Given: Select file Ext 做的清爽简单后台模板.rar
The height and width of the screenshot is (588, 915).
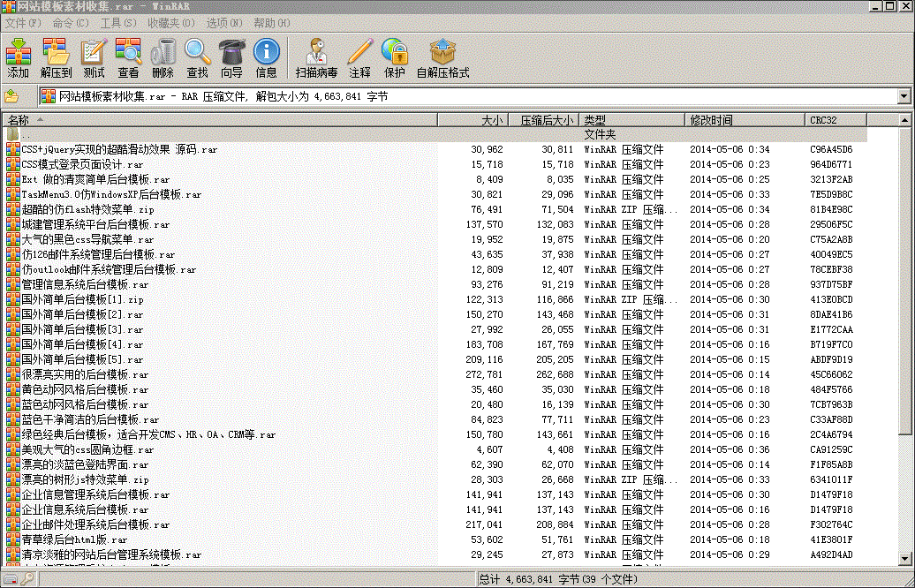Looking at the screenshot, I should pos(95,180).
